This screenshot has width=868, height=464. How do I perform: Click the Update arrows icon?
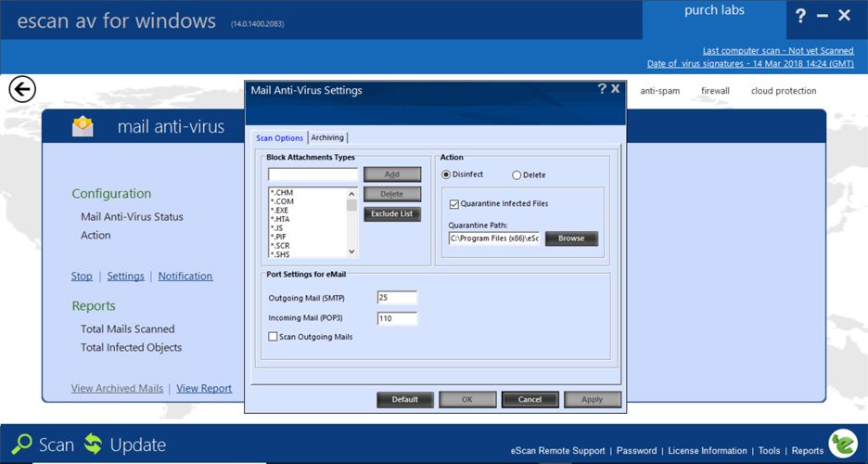click(93, 445)
